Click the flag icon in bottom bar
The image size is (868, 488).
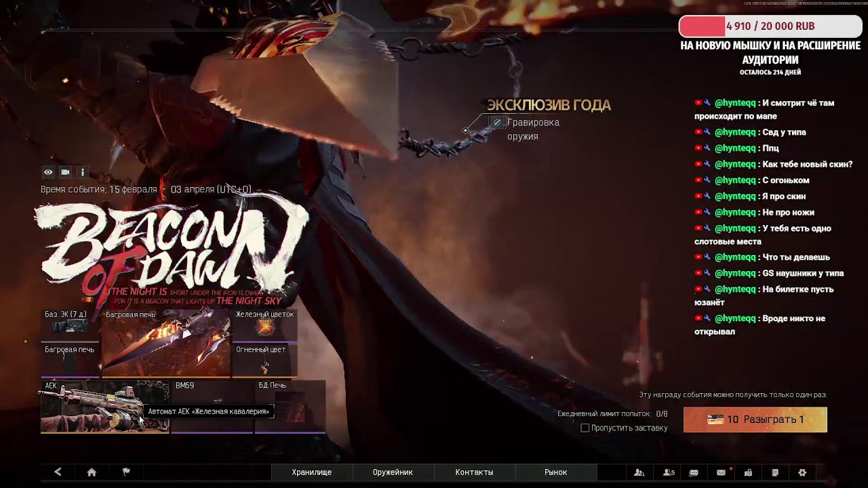125,472
